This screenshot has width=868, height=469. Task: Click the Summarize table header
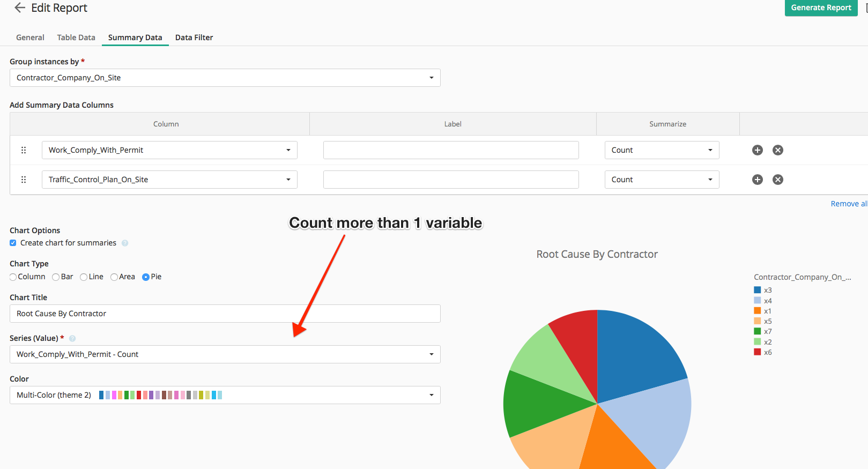[x=667, y=124]
